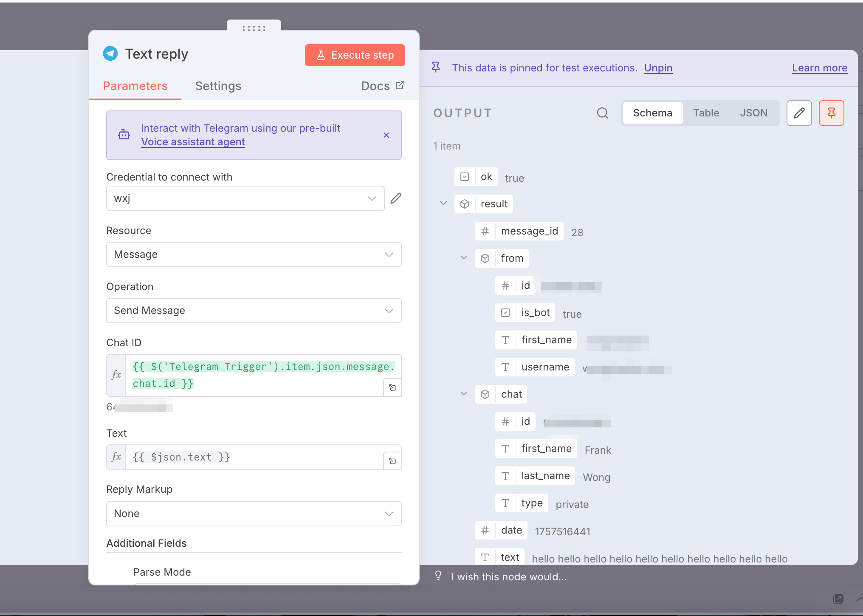The width and height of the screenshot is (863, 616).
Task: Switch output view to JSON
Action: click(753, 113)
